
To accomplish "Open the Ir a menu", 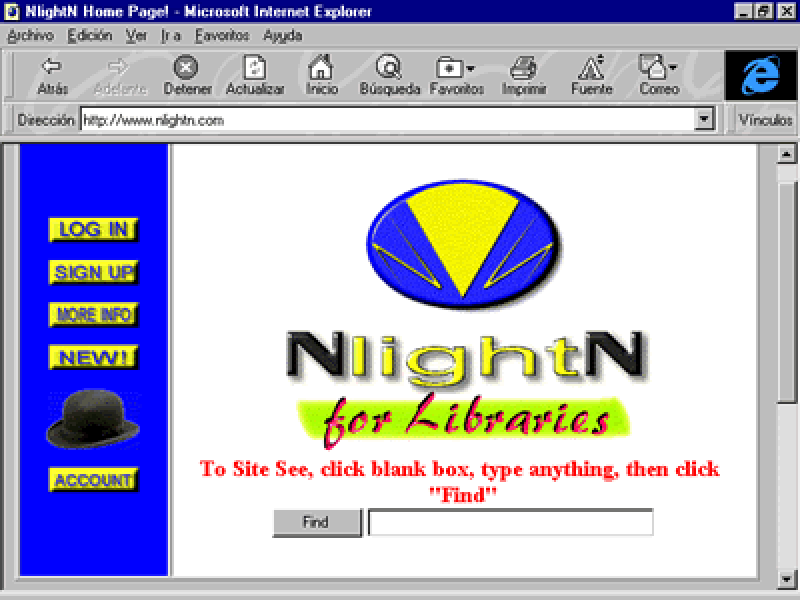I will (171, 36).
